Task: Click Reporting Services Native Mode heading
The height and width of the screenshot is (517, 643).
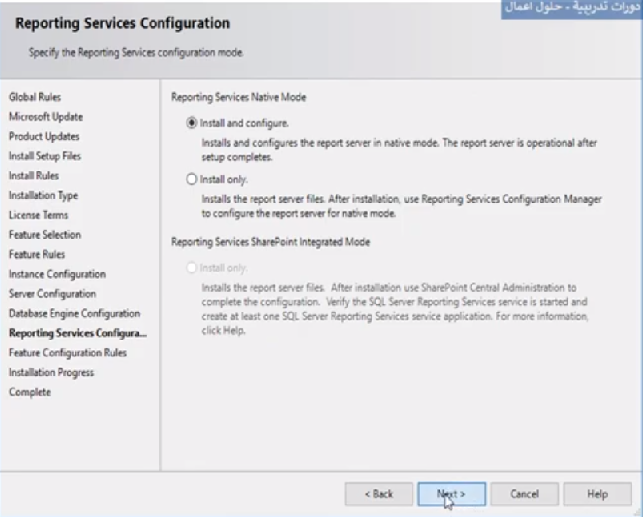Action: tap(239, 97)
